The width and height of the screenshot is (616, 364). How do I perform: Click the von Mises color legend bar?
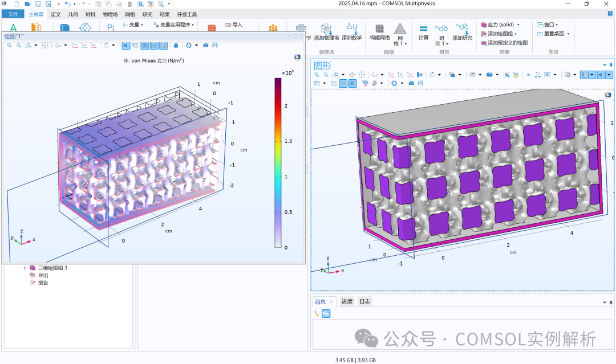pos(278,163)
